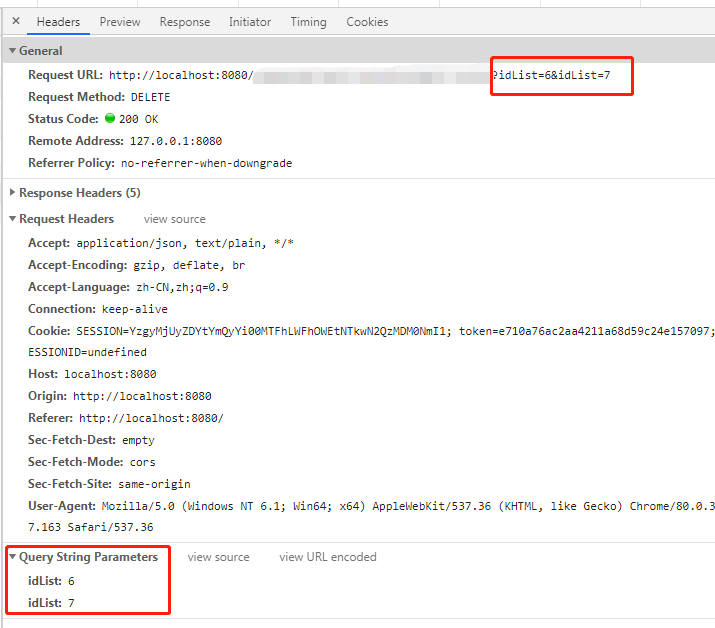
Task: Select the User-Agent Mozilla/5.0 value
Action: (408, 506)
